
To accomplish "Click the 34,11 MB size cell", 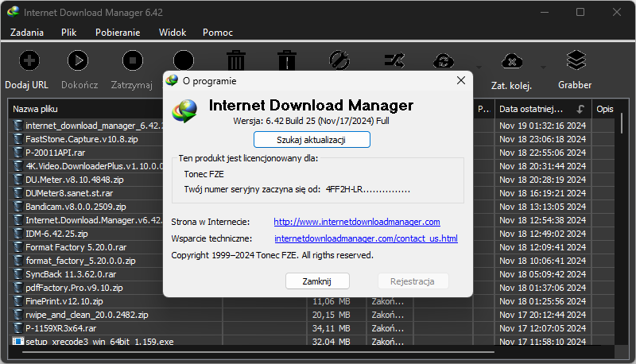I will coord(331,328).
